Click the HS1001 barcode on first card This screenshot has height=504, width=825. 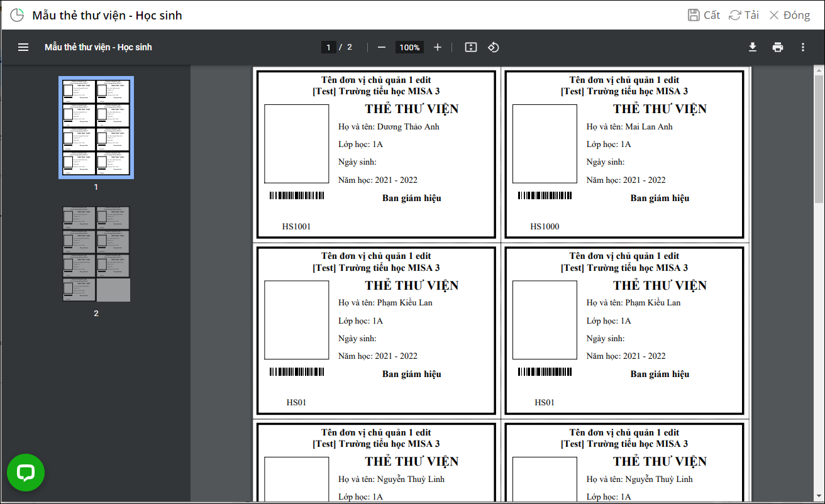[x=297, y=195]
